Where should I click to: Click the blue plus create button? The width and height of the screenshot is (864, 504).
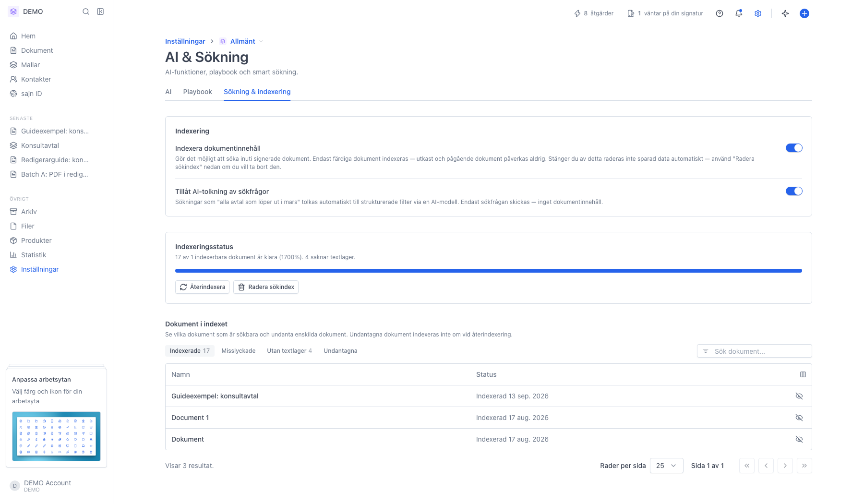point(804,13)
